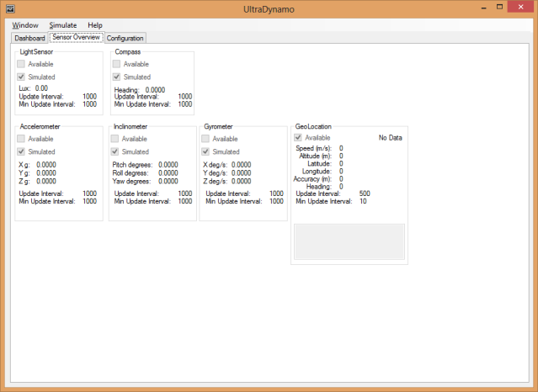
Task: Click the Inclinometer Roll degrees value
Action: (x=168, y=172)
